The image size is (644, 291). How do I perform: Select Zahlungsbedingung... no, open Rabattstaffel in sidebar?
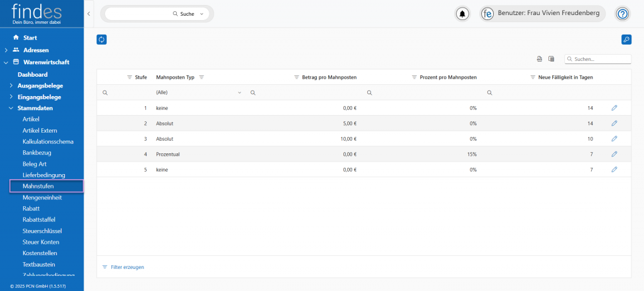coord(39,219)
